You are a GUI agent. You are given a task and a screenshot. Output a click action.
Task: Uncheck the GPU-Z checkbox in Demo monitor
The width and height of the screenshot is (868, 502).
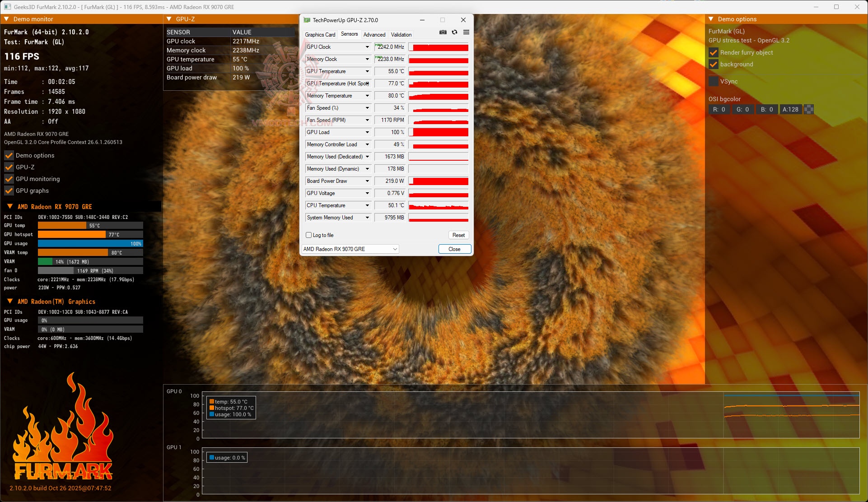click(9, 167)
